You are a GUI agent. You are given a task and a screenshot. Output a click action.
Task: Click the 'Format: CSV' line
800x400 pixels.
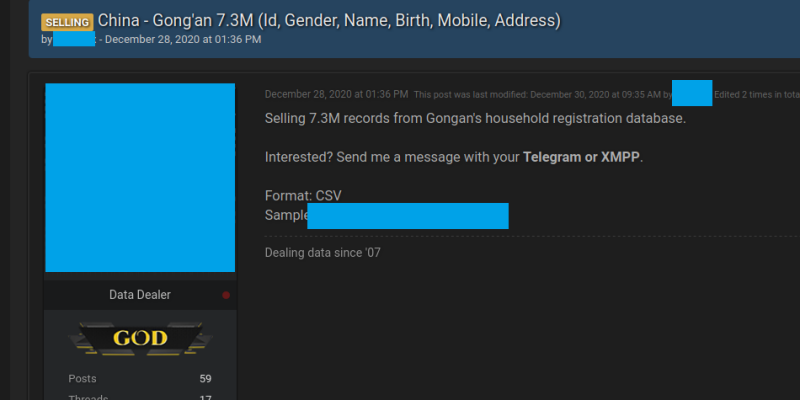pyautogui.click(x=303, y=196)
